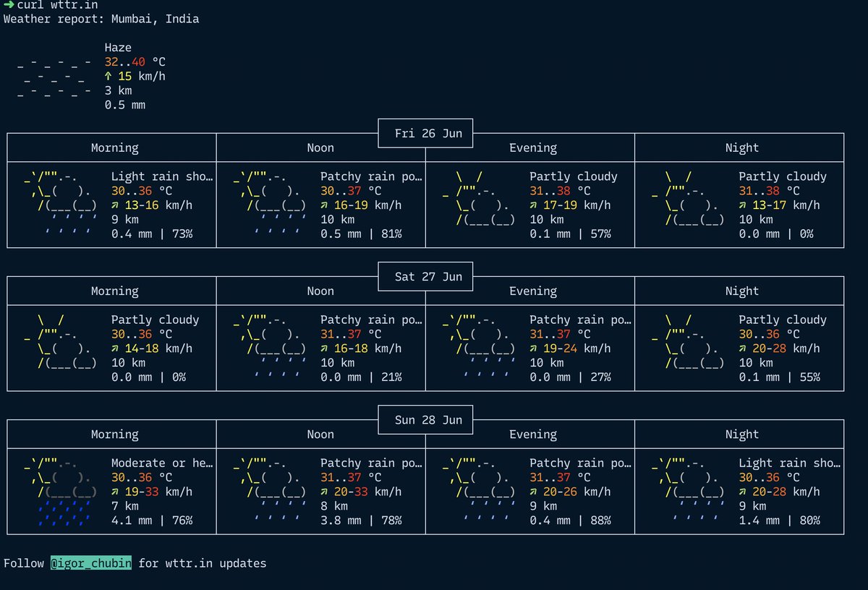Click the Sunday 'Night' column header
The image size is (868, 590).
(742, 434)
